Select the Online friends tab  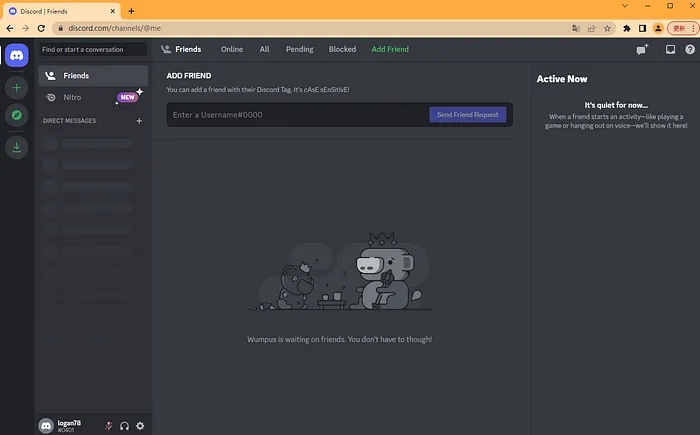tap(232, 49)
